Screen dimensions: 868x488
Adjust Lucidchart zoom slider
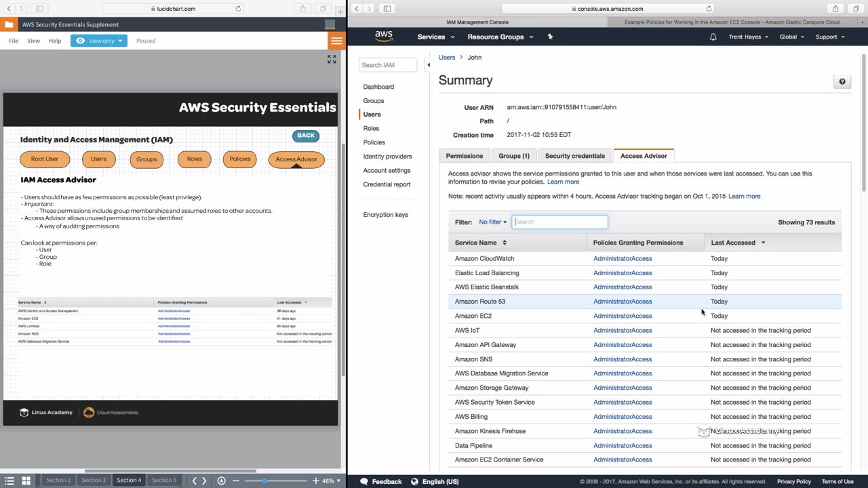pos(265,481)
